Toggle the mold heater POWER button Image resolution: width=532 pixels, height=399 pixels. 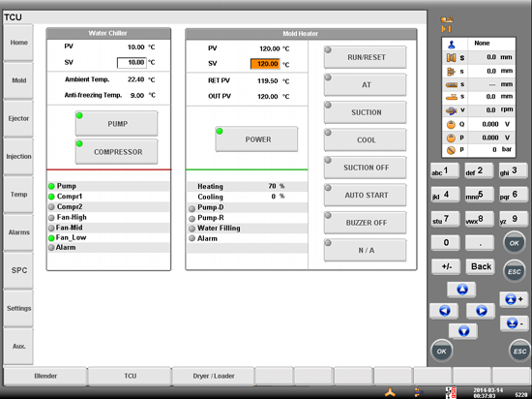pyautogui.click(x=256, y=139)
